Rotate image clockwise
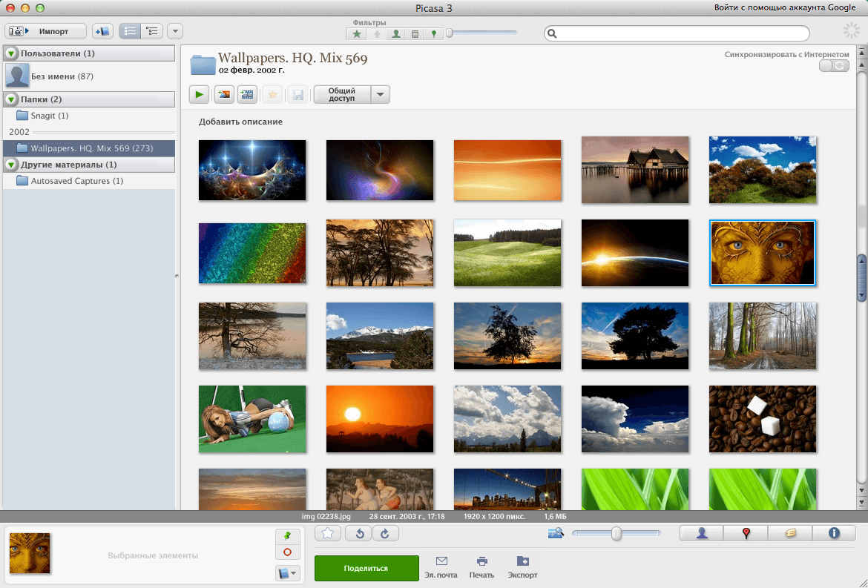Screen dimensions: 868x588 (x=385, y=533)
